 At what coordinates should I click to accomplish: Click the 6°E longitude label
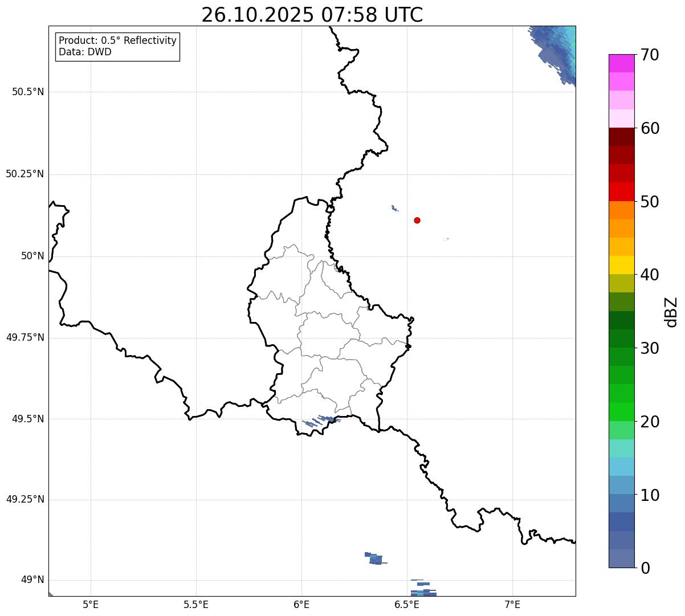point(301,604)
